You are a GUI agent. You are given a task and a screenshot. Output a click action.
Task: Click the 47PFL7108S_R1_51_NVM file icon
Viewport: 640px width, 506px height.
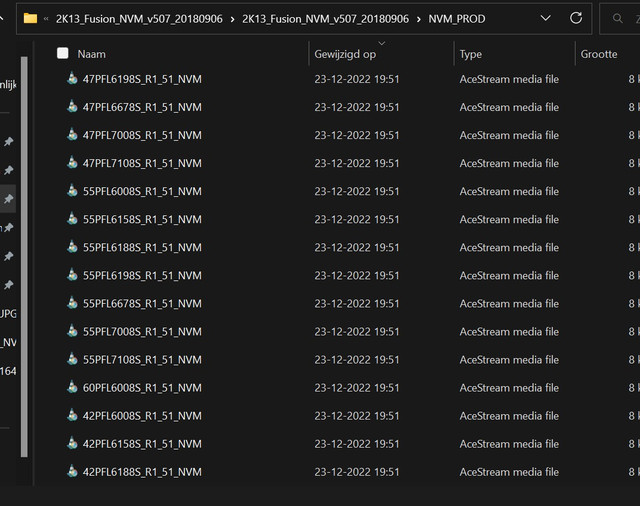(72, 162)
